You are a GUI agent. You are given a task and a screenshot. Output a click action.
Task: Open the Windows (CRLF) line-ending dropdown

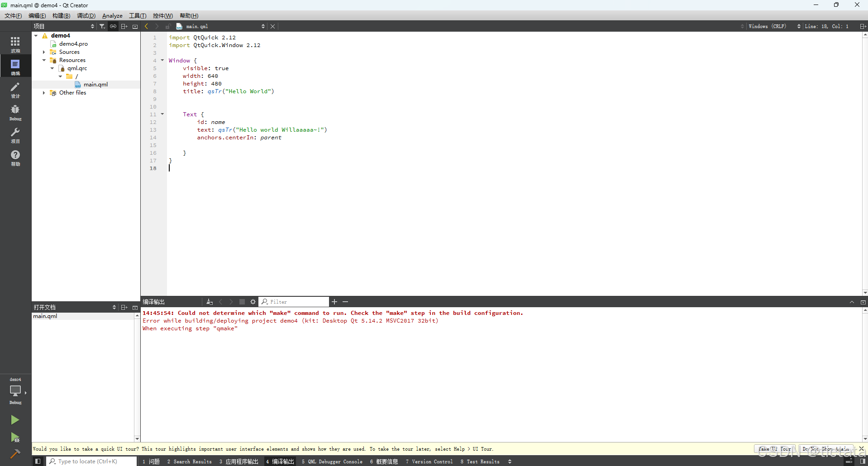coord(768,26)
